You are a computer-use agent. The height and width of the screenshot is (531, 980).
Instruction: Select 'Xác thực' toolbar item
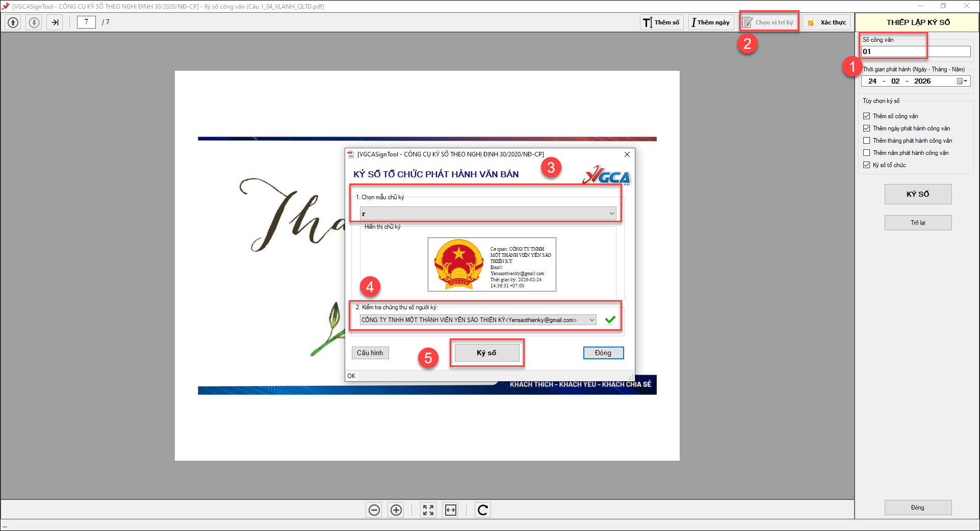click(x=827, y=22)
